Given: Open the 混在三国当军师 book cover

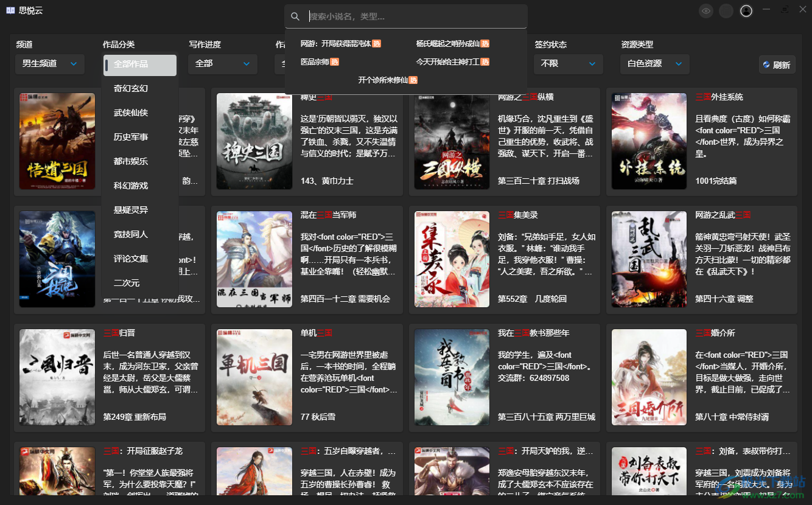Looking at the screenshot, I should click(254, 259).
